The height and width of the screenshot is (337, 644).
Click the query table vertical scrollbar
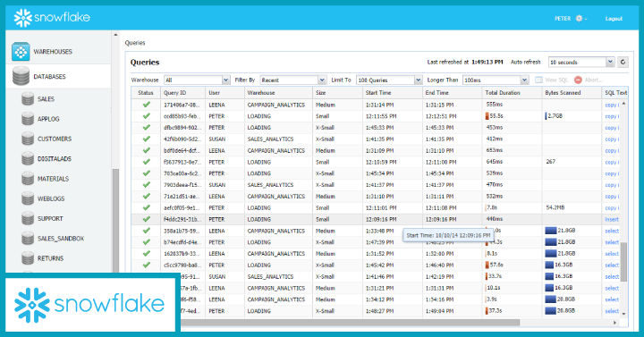[624, 262]
